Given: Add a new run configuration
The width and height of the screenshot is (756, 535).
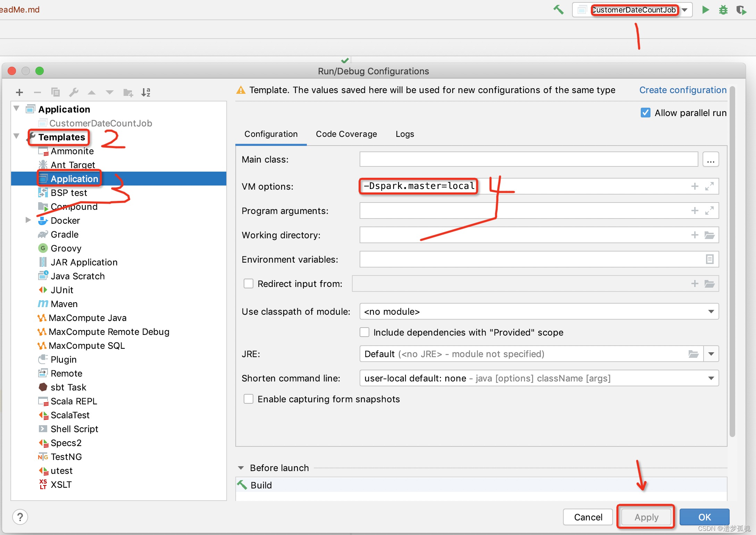Looking at the screenshot, I should click(19, 92).
